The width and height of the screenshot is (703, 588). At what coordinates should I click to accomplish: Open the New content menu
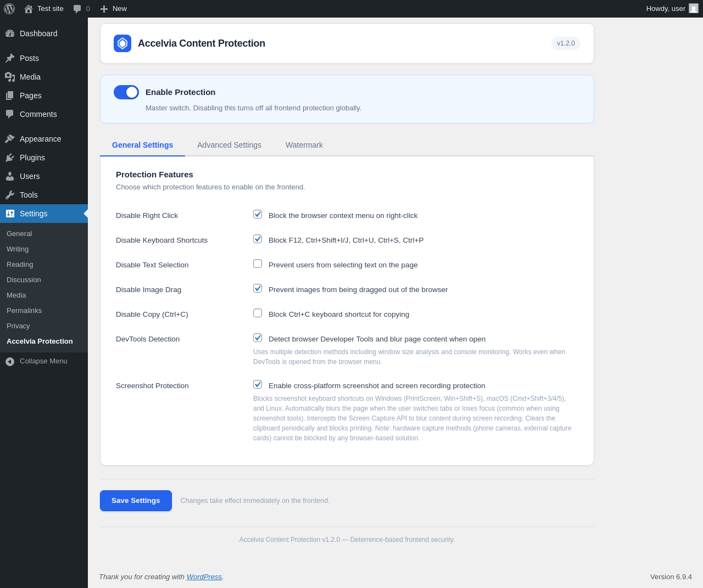coord(114,9)
